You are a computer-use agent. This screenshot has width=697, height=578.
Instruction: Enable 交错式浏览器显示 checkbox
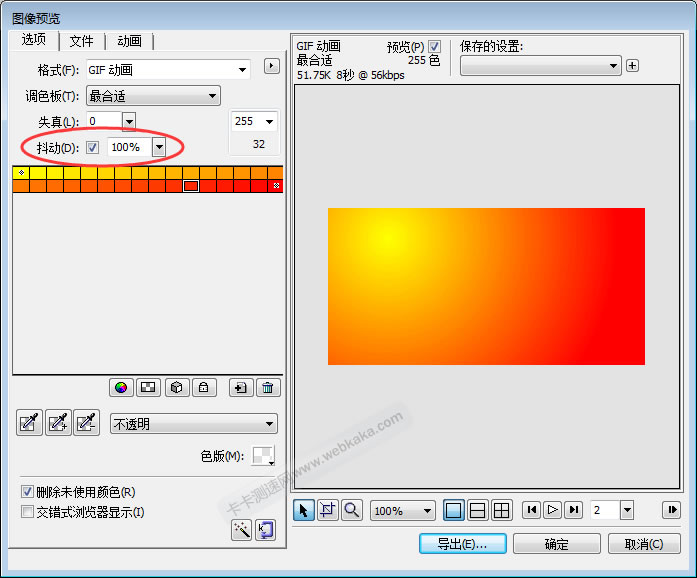[x=28, y=512]
